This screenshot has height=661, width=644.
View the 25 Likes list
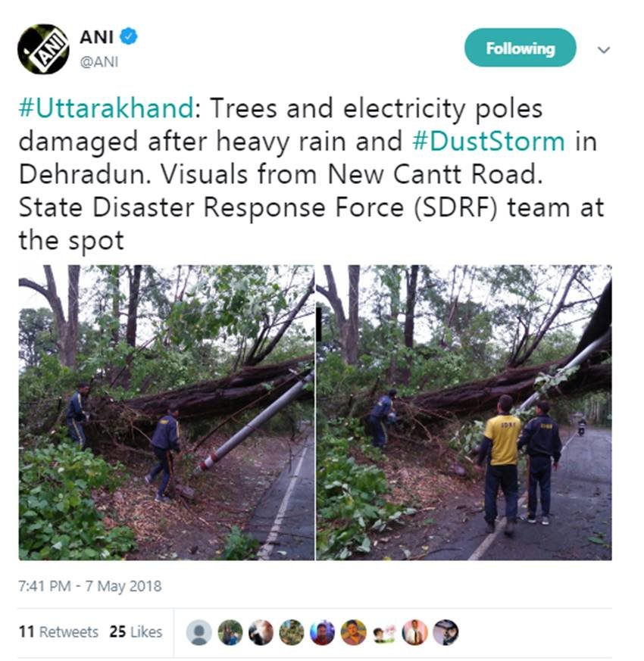tap(136, 631)
